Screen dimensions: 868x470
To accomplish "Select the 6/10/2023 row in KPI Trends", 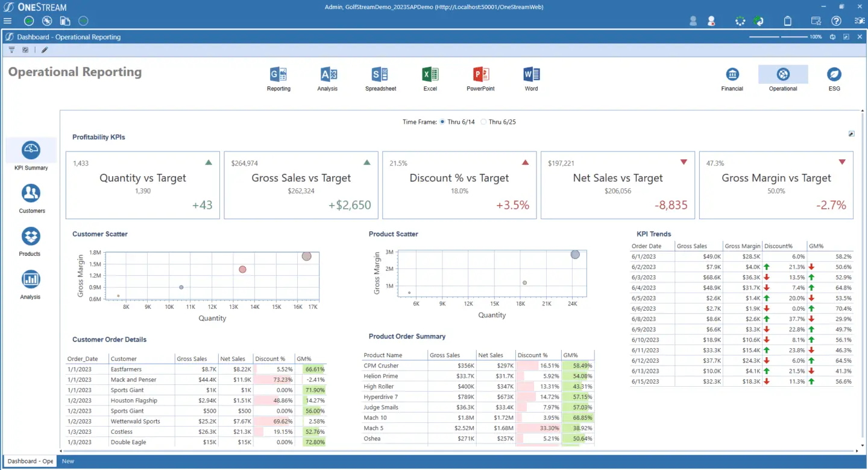I will click(742, 340).
